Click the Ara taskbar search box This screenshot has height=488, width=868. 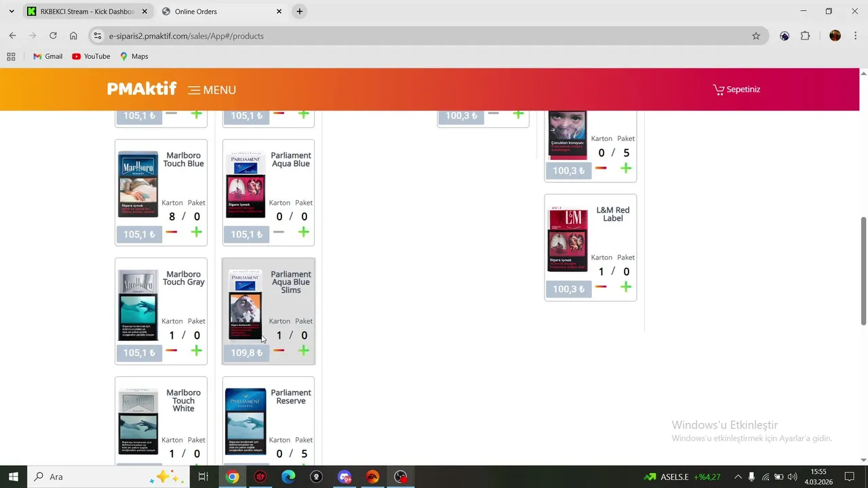pos(108,476)
